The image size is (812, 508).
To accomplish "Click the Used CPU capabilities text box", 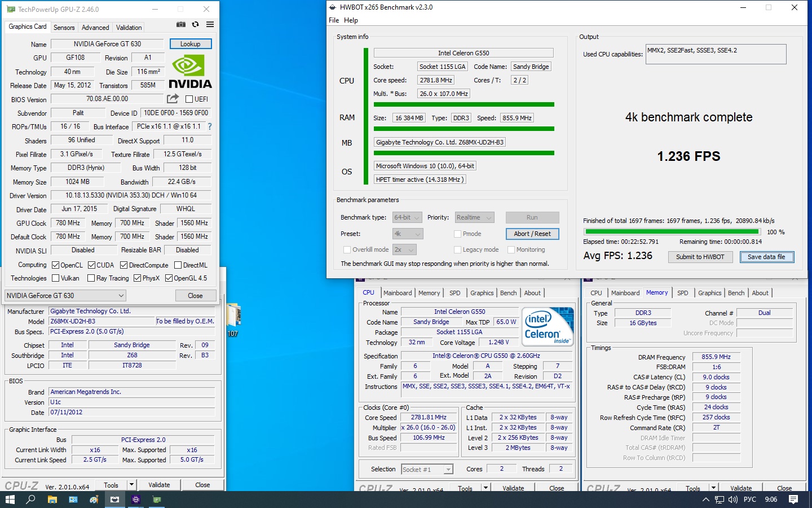I will click(716, 54).
